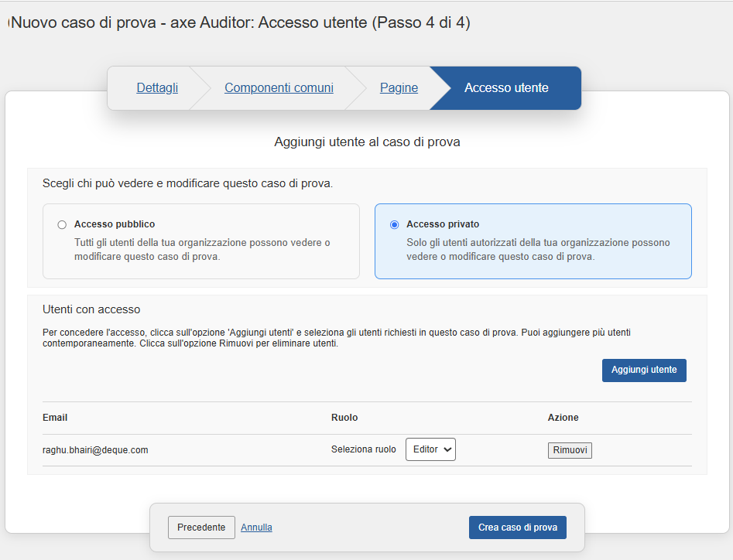Viewport: 733px width, 560px height.
Task: Jump to the Pagine step
Action: click(399, 88)
